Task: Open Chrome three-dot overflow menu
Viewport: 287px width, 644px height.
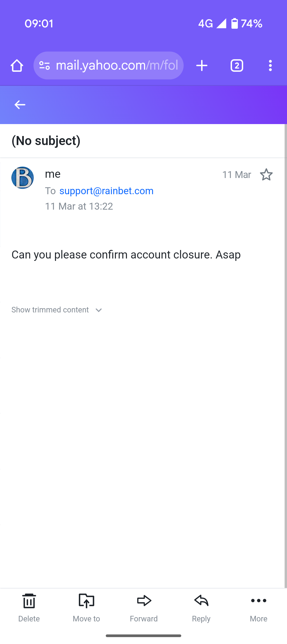Action: [x=270, y=66]
